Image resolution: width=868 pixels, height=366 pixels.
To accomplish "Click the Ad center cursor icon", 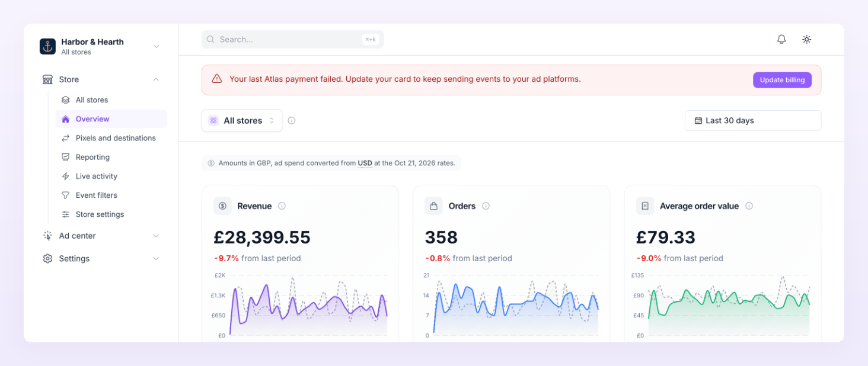I will (x=47, y=236).
